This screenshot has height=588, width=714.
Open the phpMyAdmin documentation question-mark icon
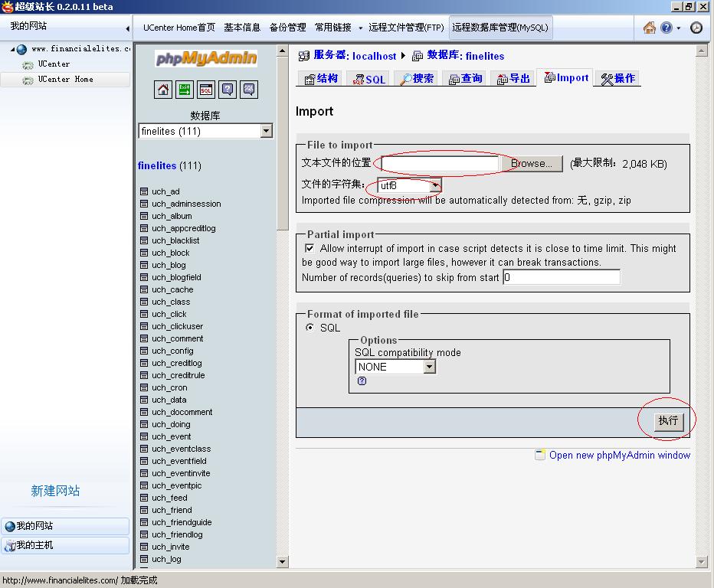tap(228, 90)
